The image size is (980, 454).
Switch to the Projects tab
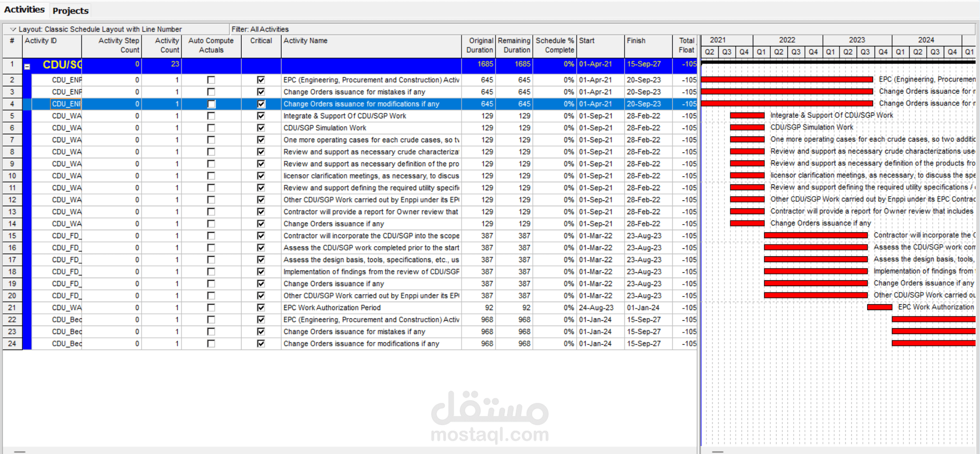[70, 11]
